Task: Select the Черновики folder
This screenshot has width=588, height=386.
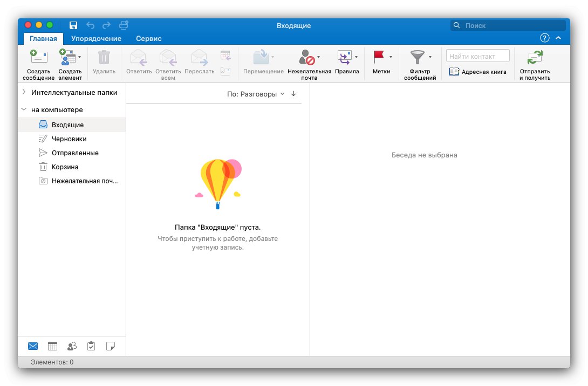Action: [x=69, y=139]
